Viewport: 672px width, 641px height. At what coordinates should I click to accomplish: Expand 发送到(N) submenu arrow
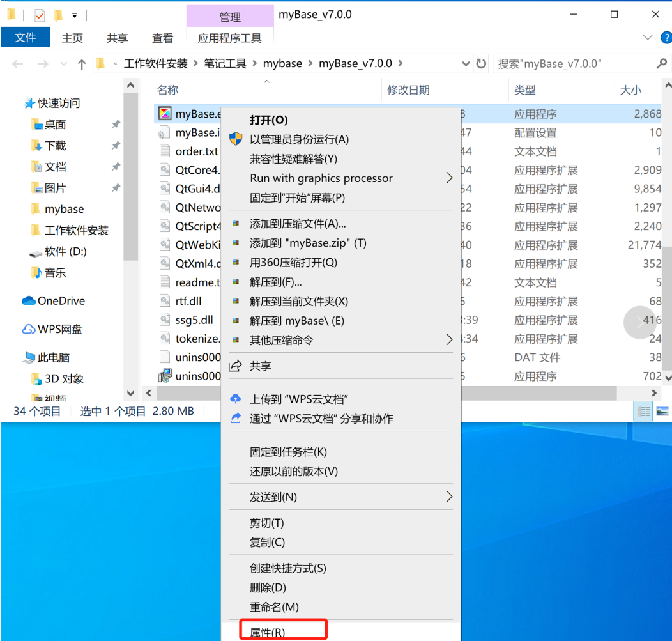(448, 497)
